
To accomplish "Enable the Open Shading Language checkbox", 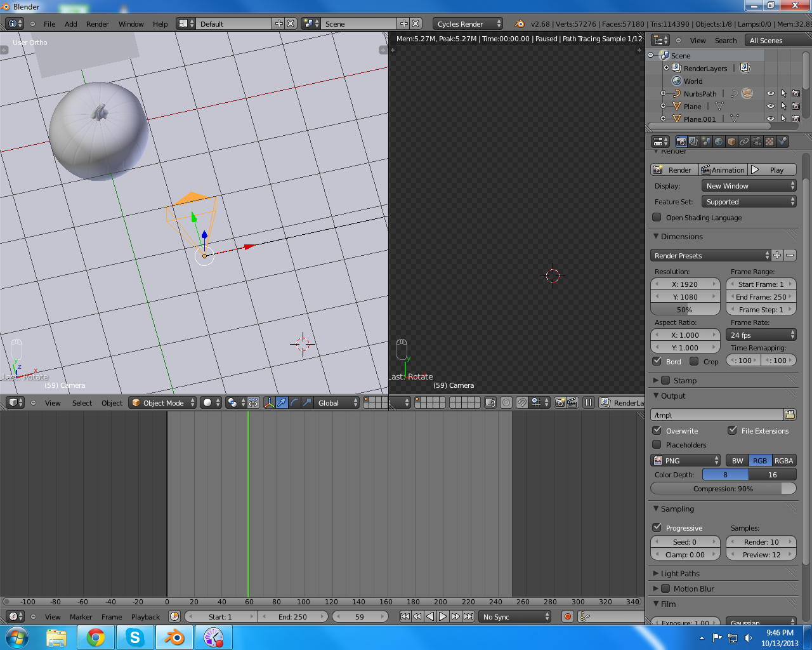I will 657,217.
